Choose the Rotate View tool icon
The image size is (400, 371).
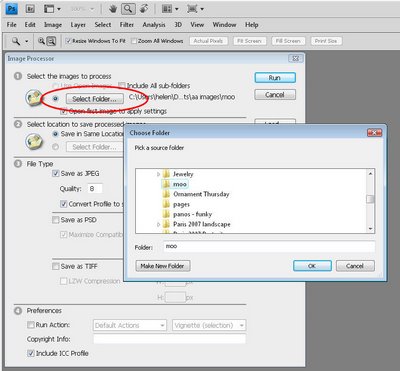144,9
